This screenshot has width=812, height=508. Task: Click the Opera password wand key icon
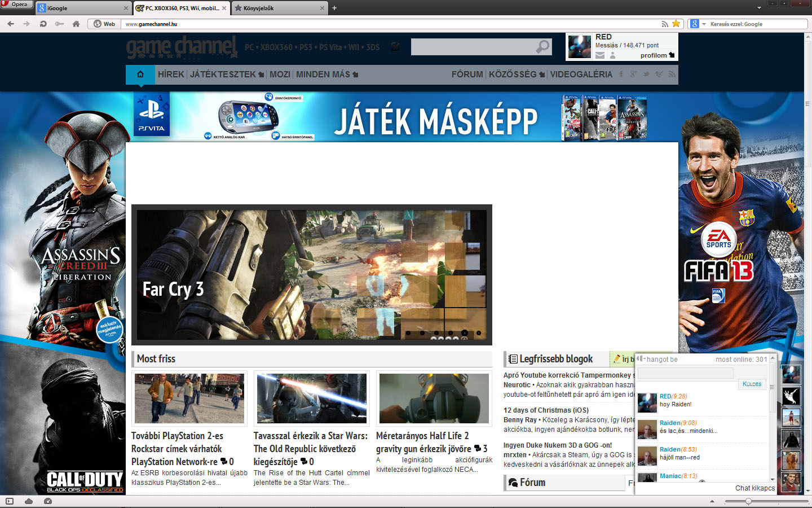pos(59,24)
